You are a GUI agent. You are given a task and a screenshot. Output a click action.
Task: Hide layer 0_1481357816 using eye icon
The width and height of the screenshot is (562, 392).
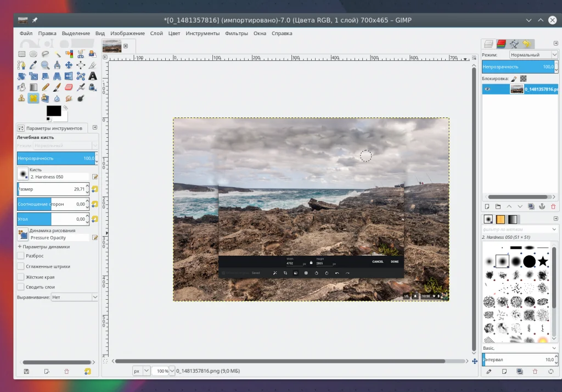(487, 89)
